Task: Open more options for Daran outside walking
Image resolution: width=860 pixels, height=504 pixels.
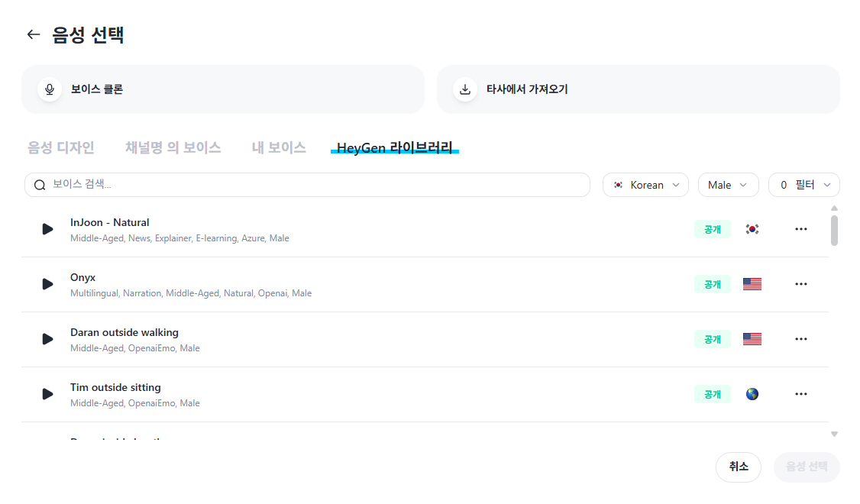Action: pos(800,339)
